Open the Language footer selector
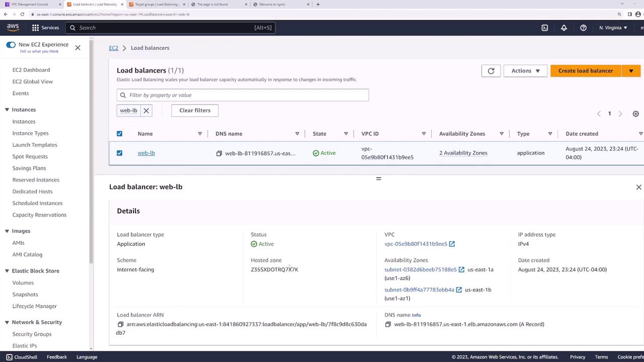This screenshot has height=362, width=644. 87,357
